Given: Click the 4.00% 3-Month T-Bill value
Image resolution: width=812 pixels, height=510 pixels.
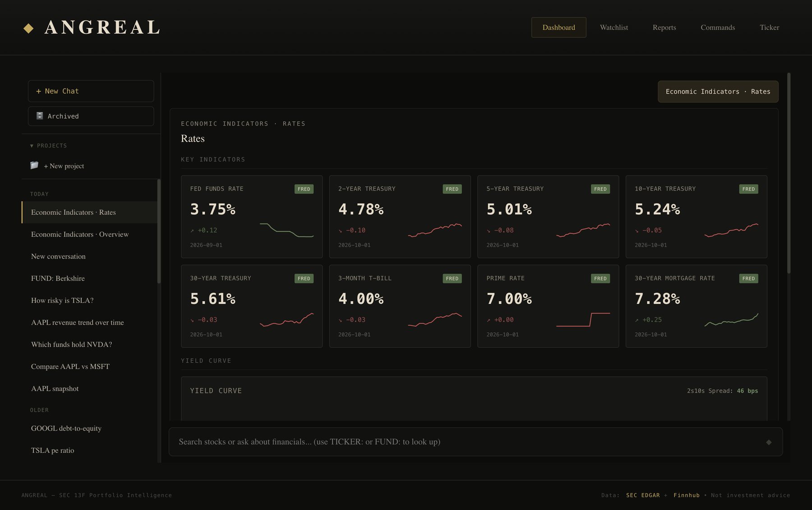Looking at the screenshot, I should [x=361, y=299].
